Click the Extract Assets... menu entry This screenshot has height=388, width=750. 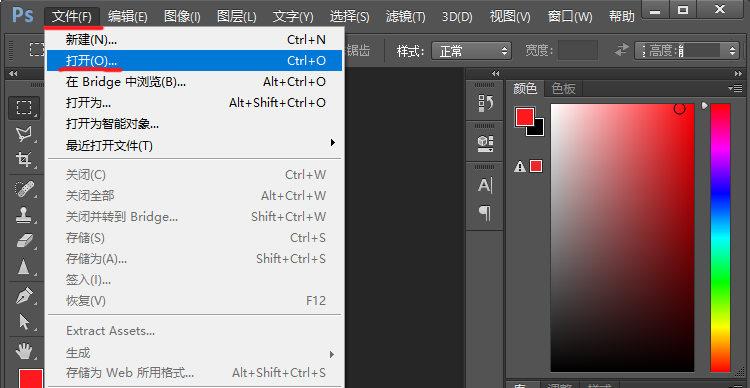coord(194,331)
